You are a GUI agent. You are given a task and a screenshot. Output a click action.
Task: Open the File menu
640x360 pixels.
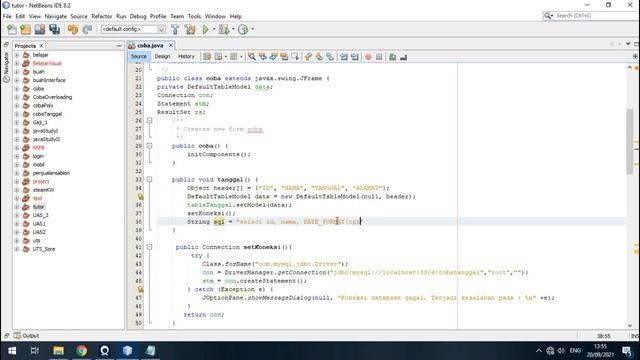tap(7, 16)
